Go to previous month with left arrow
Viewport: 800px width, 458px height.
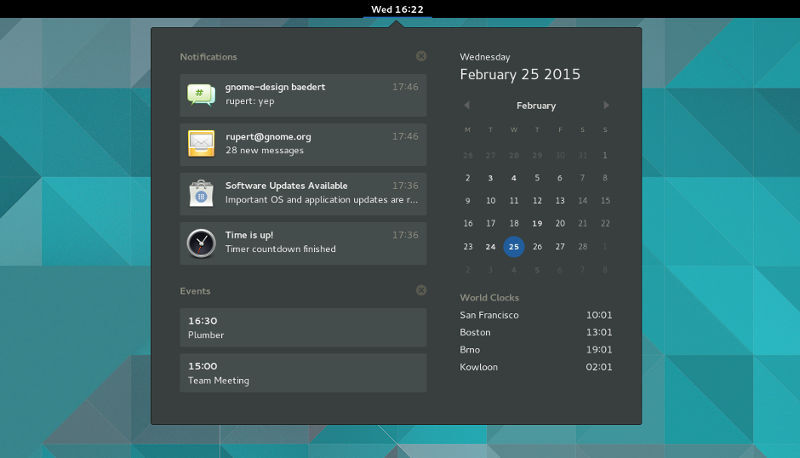467,105
